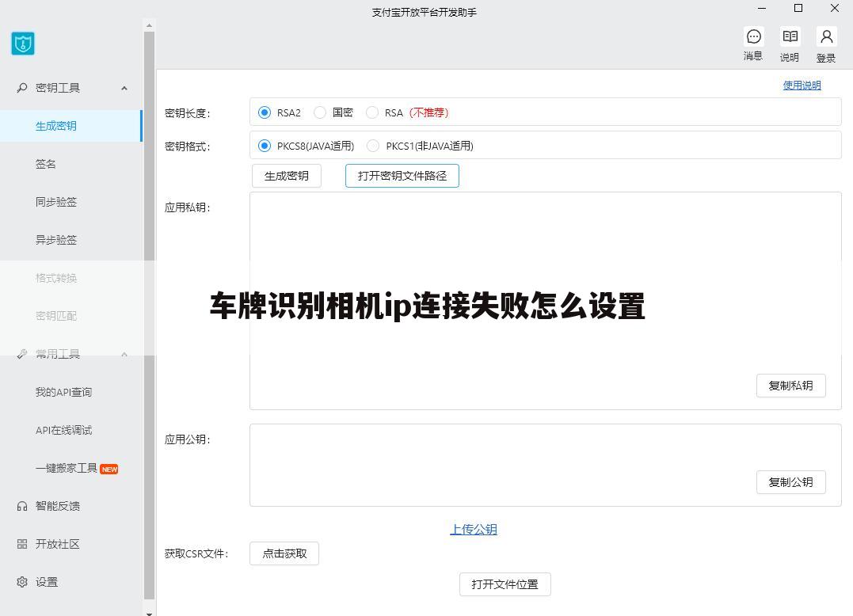
Task: Select the RSA (不推荐) radio option
Action: point(372,112)
